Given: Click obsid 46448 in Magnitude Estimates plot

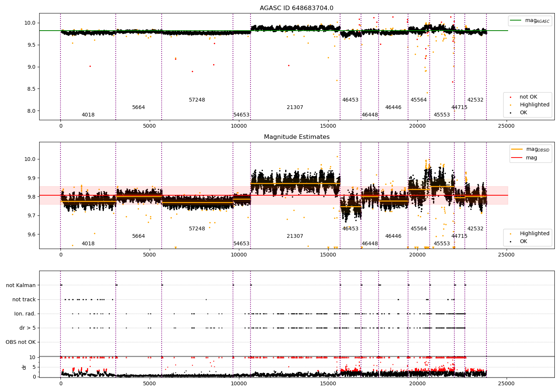Looking at the screenshot, I should 370,244.
